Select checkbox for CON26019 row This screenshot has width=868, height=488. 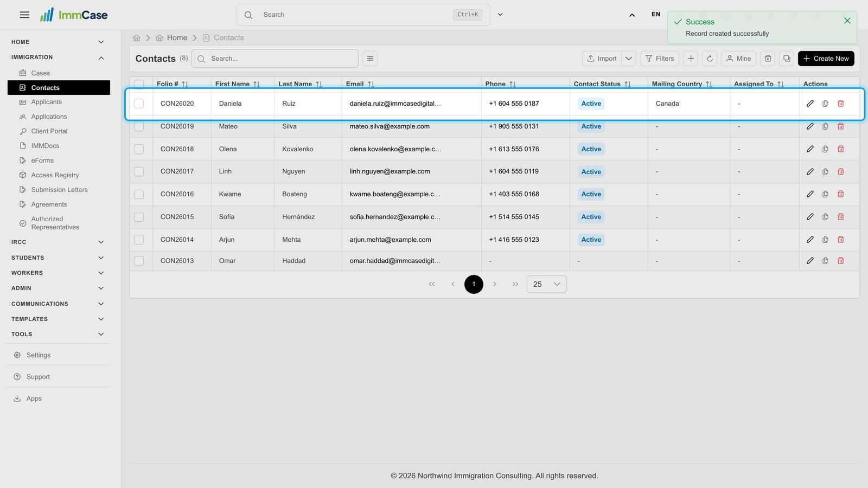coord(139,126)
